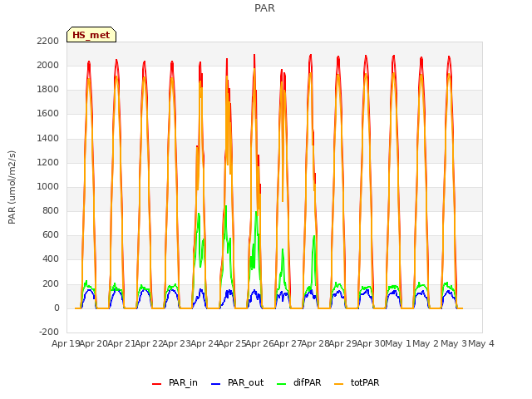
Task: Select the HS_met annotation label
Action: pos(91,35)
